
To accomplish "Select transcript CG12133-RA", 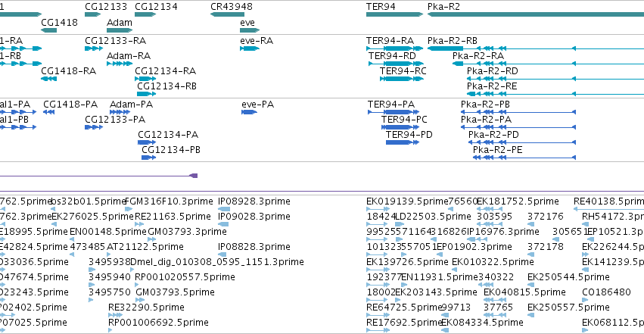I will (94, 48).
